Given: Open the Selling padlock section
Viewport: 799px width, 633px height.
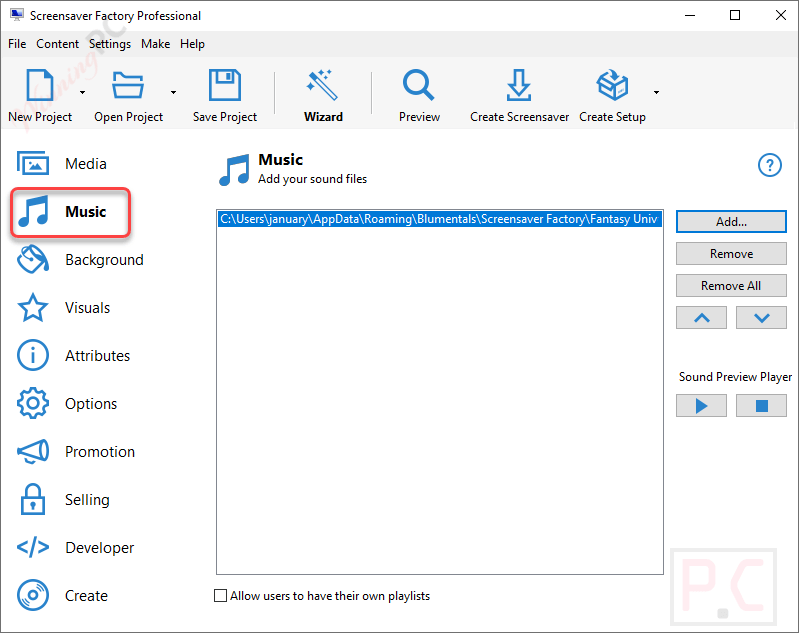Looking at the screenshot, I should [64, 499].
